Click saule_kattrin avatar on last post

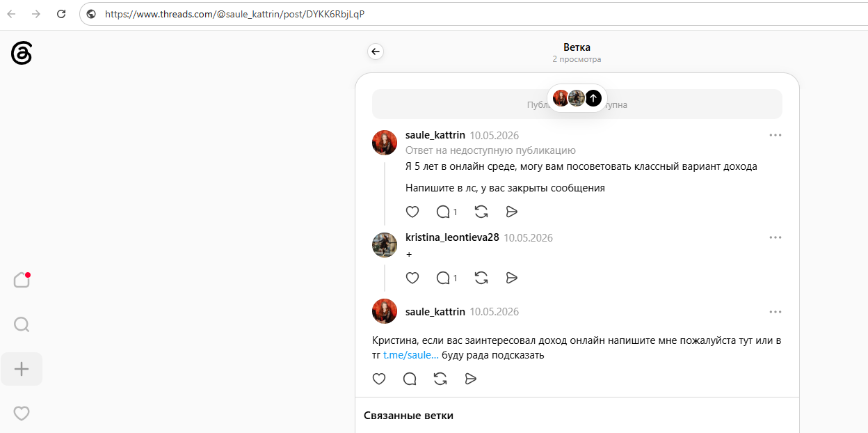tap(385, 311)
